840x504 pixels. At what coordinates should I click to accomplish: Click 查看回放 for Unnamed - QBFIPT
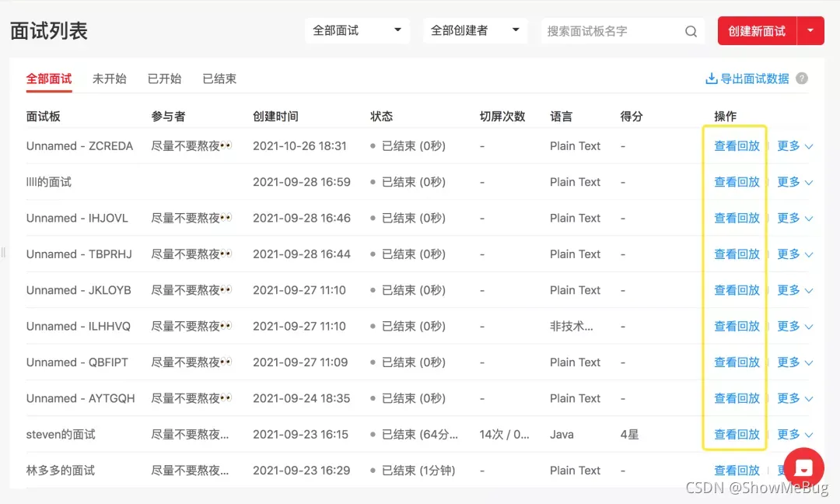[737, 362]
